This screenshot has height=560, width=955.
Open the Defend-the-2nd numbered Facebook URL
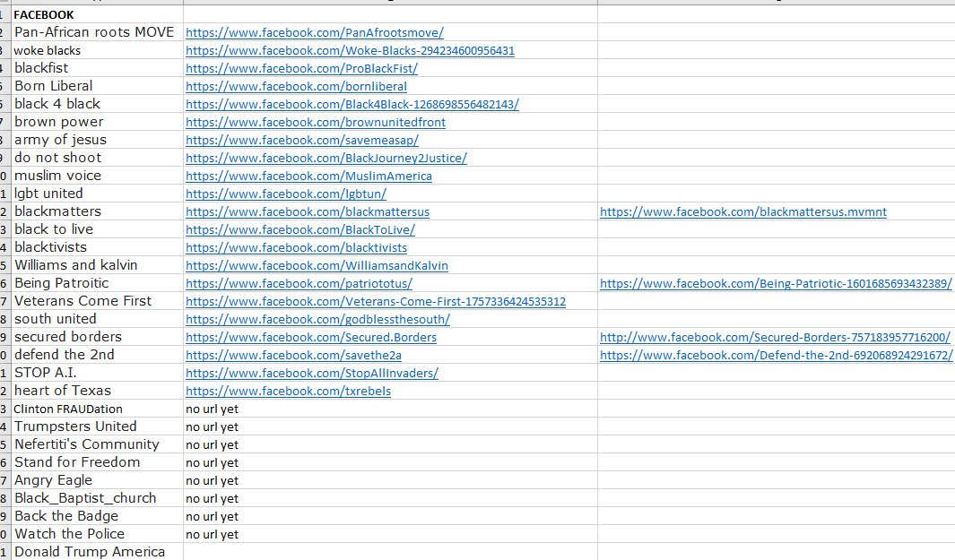[777, 355]
